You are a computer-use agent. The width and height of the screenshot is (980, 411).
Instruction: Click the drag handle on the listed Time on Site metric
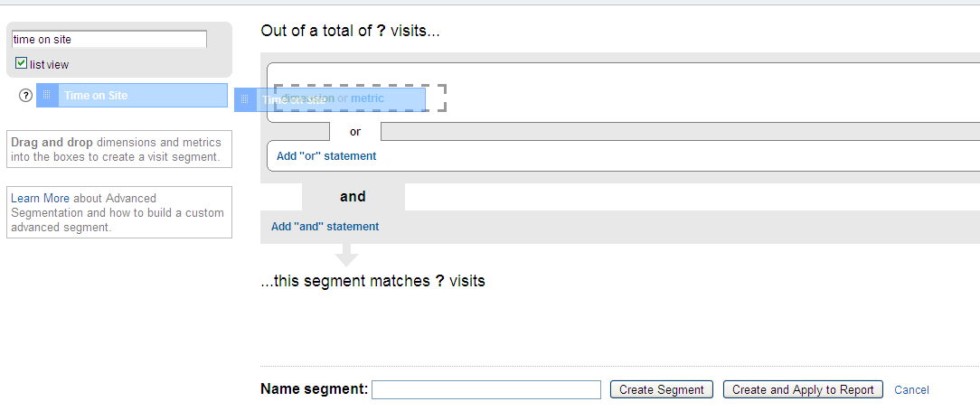tap(47, 95)
